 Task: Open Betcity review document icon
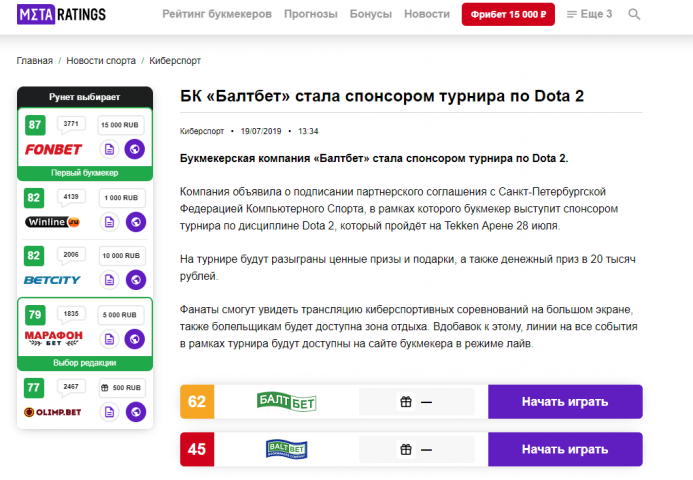[109, 280]
